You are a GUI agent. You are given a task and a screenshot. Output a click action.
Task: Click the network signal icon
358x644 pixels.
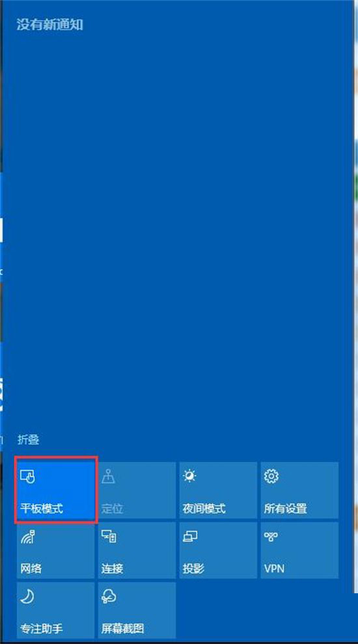coord(27,537)
